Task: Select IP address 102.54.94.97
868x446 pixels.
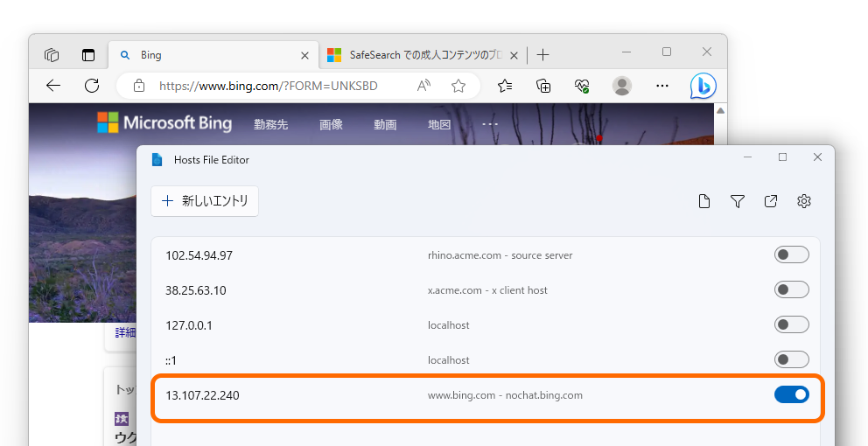Action: (199, 255)
